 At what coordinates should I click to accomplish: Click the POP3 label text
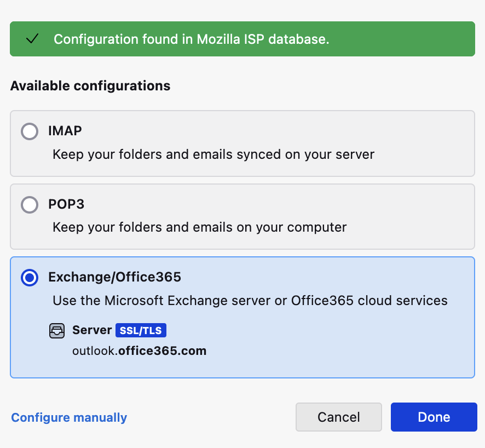tap(66, 204)
